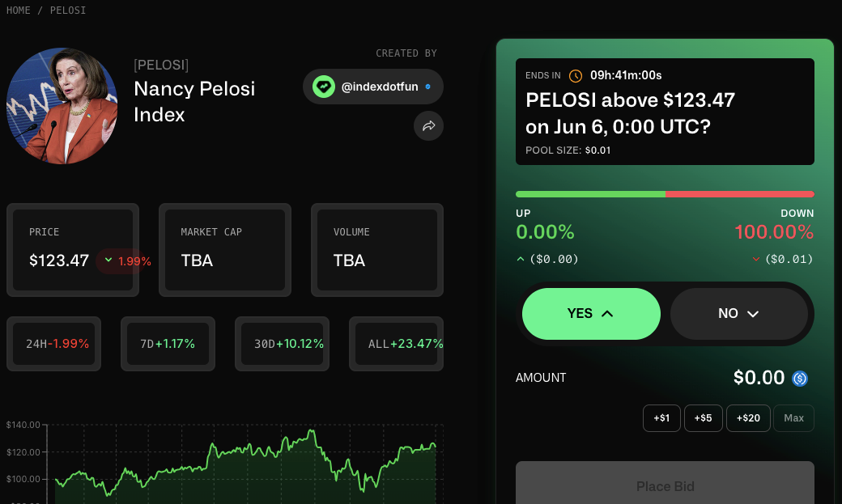842x504 pixels.
Task: Click the green-red UP/DOWN ratio bar
Action: pyautogui.click(x=665, y=194)
